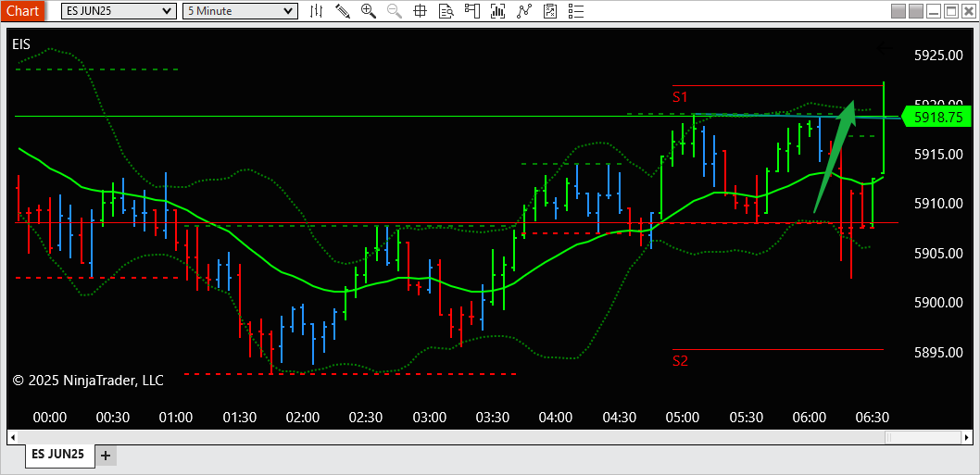Click the 00:00 time axis label
This screenshot has height=475, width=980.
coord(49,417)
